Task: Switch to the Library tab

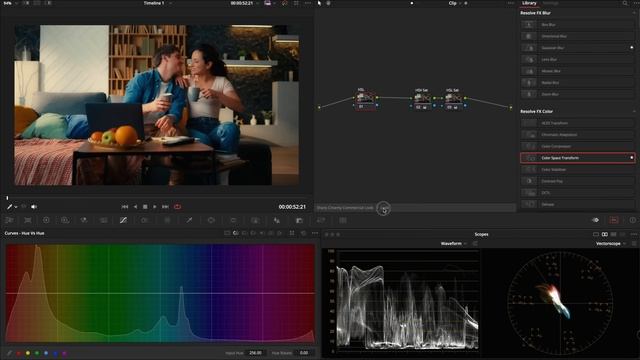Action: [x=529, y=3]
